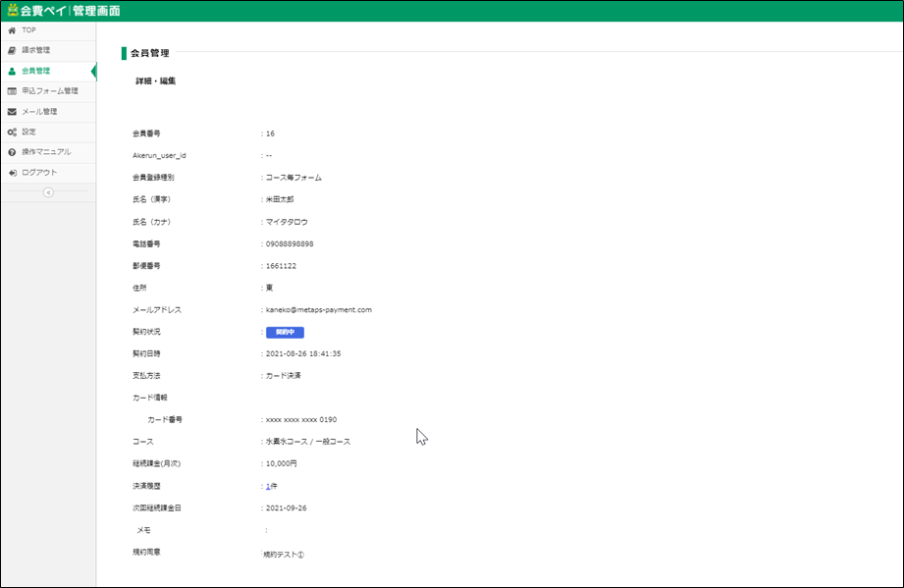Click the blue 契約中 status badge
The image size is (904, 588).
point(286,332)
